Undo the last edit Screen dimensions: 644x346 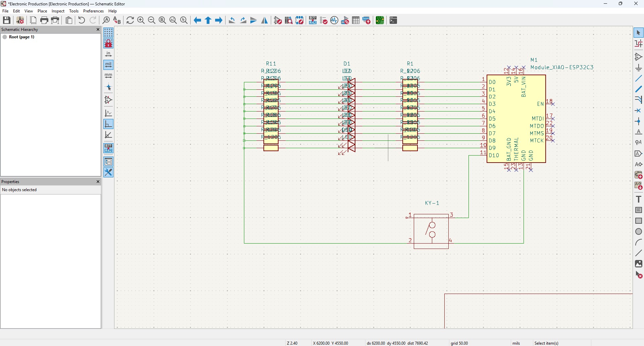[82, 20]
